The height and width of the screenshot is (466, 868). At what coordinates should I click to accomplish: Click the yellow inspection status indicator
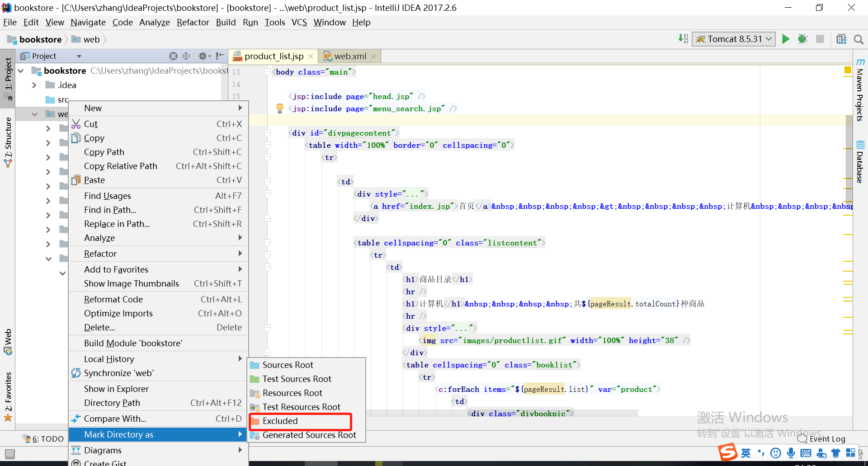pos(848,70)
